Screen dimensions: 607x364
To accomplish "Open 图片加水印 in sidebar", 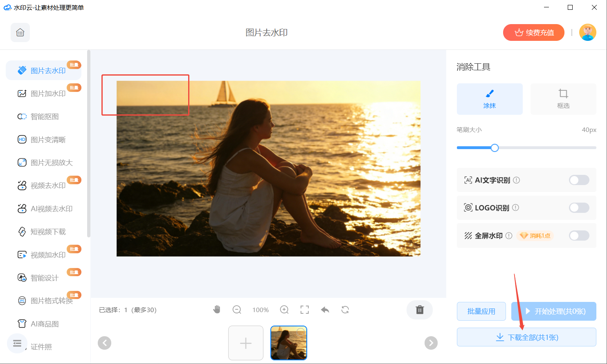I will click(48, 94).
